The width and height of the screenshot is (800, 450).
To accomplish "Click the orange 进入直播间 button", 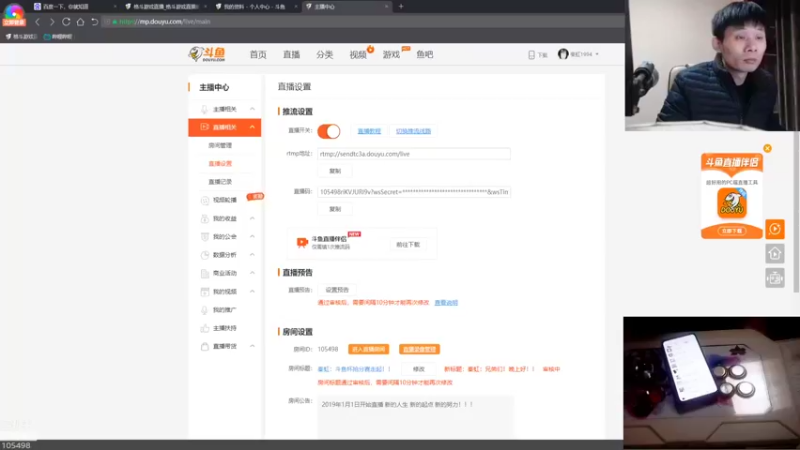I will [369, 349].
